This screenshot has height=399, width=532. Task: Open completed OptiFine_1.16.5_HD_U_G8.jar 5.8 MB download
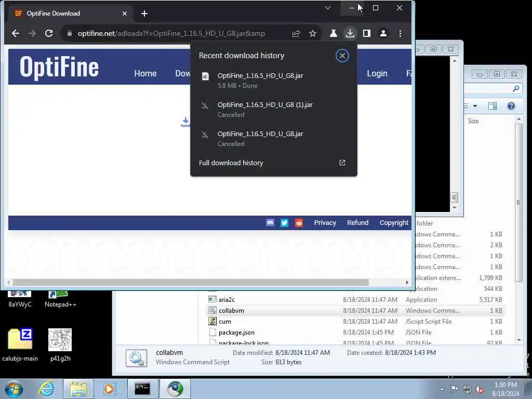click(273, 81)
